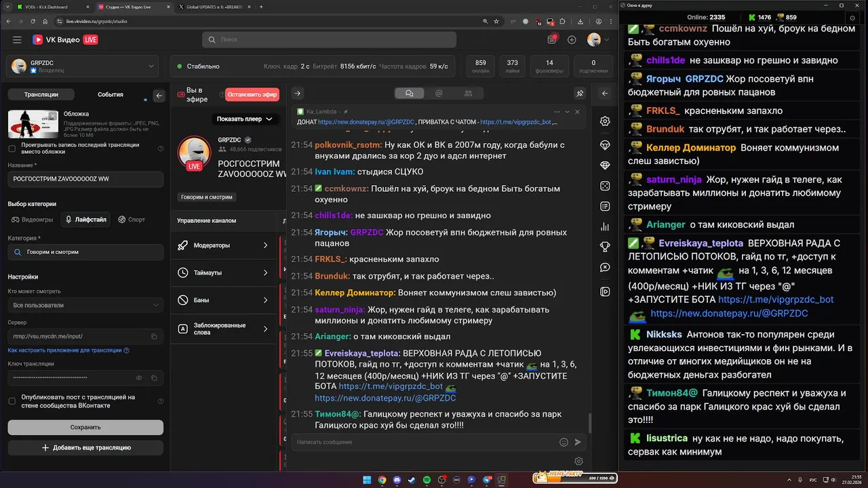Open 'Как настроить приложение для трансляции' link
This screenshot has height=488, width=868.
pyautogui.click(x=68, y=350)
